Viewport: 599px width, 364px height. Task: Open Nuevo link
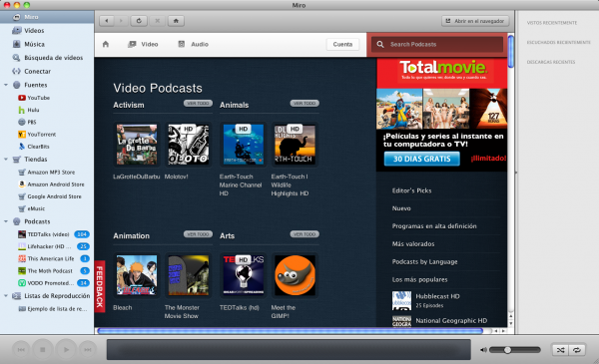(401, 208)
